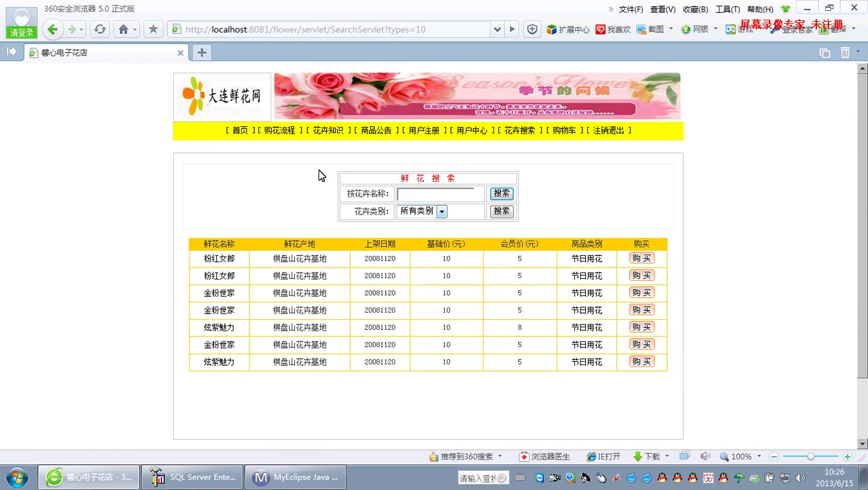This screenshot has width=868, height=490.
Task: Click the taskbar 请输入查找 search box
Action: pyautogui.click(x=483, y=478)
